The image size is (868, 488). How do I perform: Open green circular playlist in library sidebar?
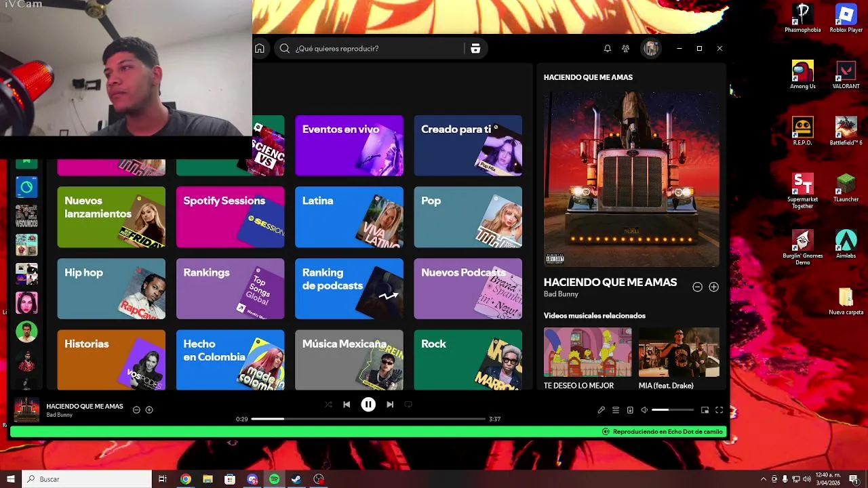(x=26, y=187)
